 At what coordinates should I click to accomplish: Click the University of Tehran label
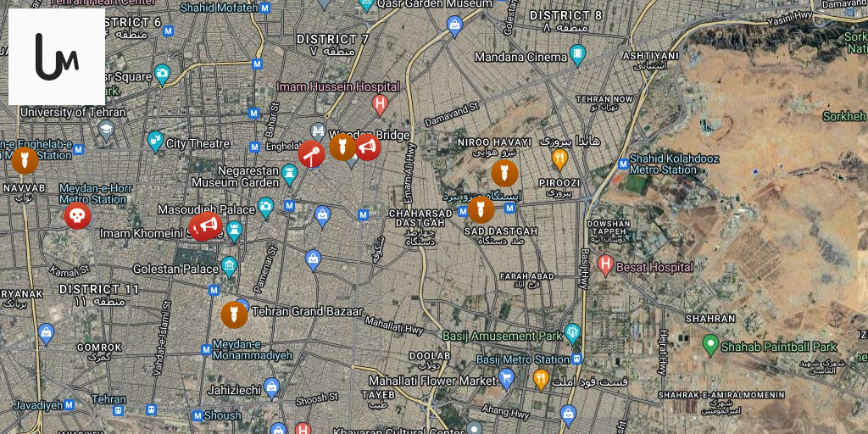point(73,113)
